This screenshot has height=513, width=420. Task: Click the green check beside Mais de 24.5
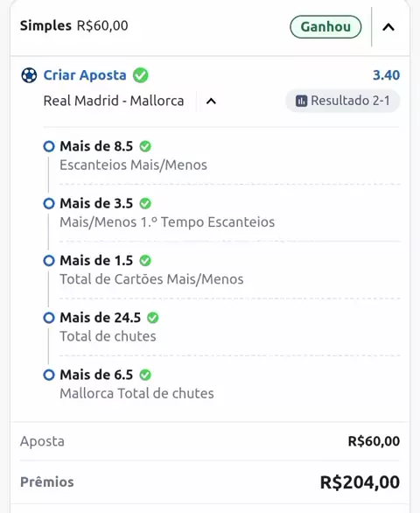(153, 318)
